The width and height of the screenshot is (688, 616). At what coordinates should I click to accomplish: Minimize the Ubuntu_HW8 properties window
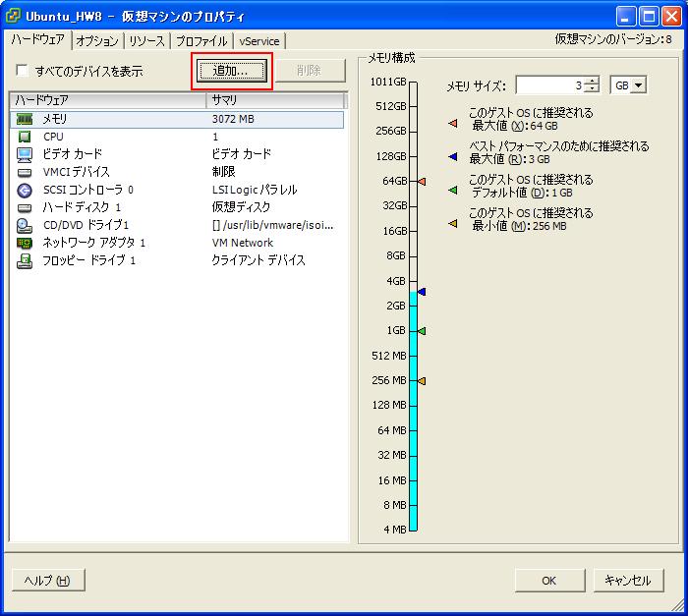pos(626,17)
